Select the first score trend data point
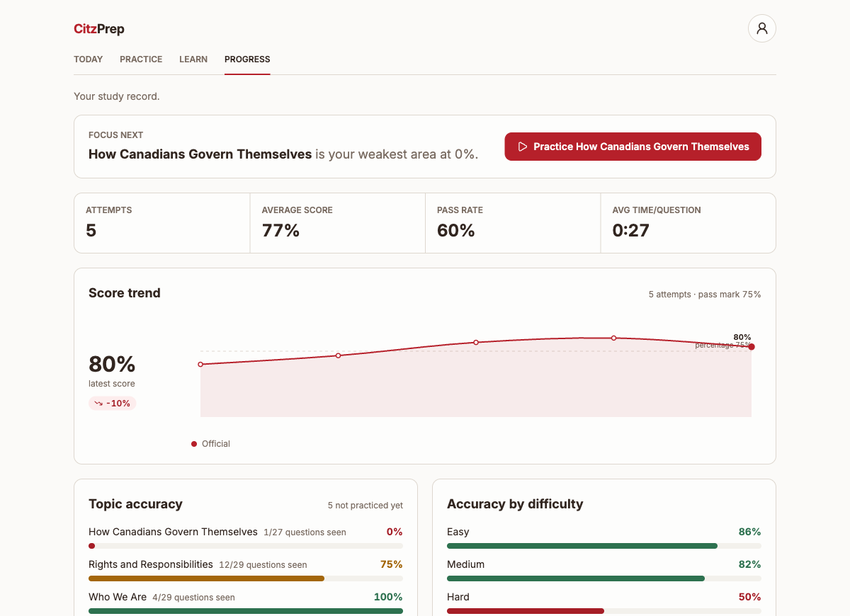The image size is (850, 616). (x=200, y=364)
